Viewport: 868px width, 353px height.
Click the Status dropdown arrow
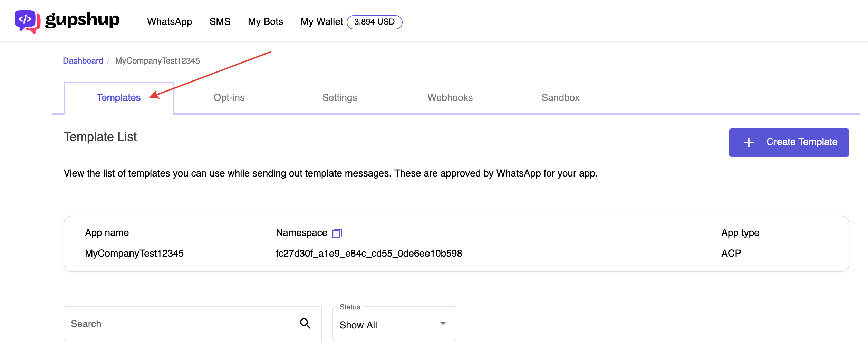[443, 323]
